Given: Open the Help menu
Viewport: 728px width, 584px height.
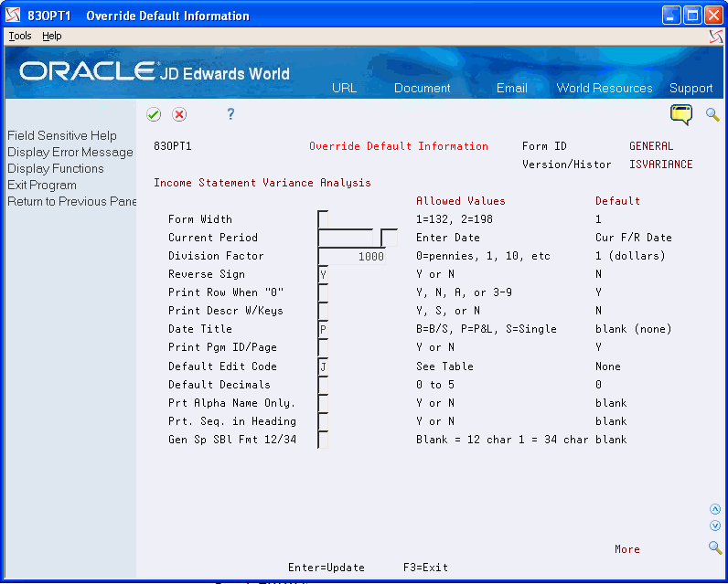Looking at the screenshot, I should [x=51, y=36].
